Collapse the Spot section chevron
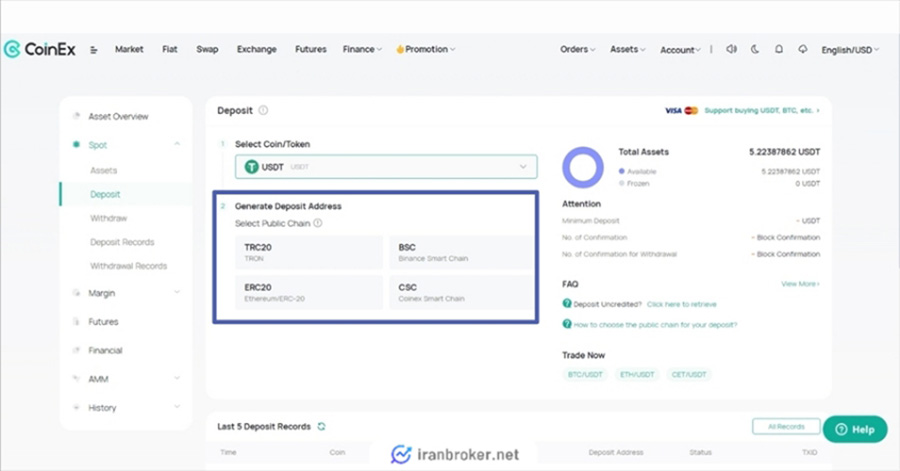The image size is (900, 471). tap(177, 144)
